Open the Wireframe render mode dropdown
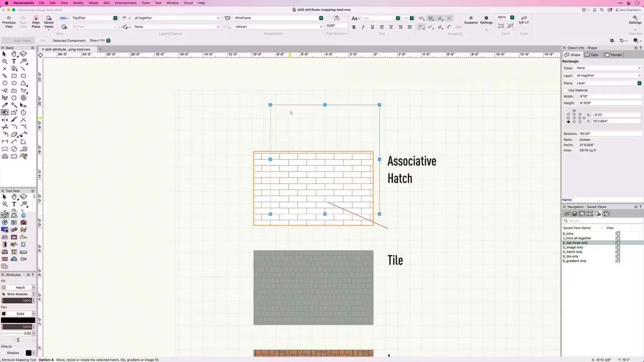The image size is (644, 362). pyautogui.click(x=278, y=18)
